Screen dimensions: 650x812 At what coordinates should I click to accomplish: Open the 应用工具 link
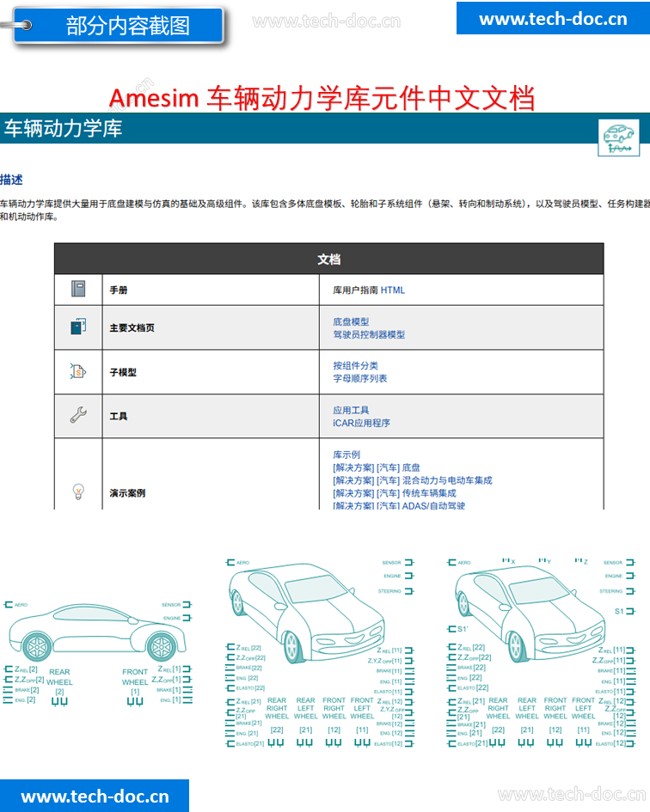351,410
